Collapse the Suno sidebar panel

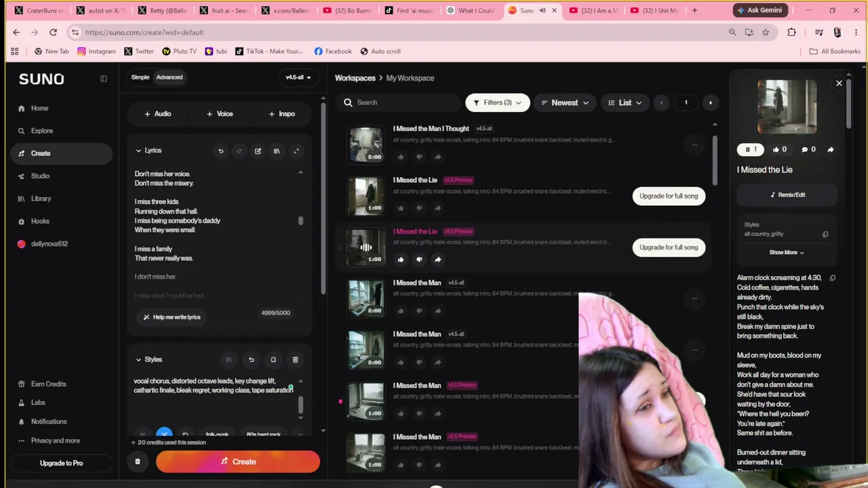(x=104, y=79)
